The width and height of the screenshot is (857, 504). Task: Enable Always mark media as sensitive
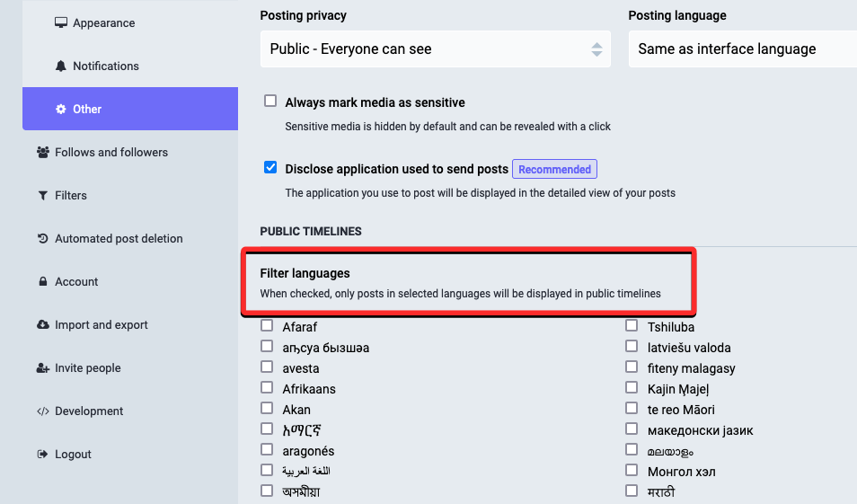(270, 102)
